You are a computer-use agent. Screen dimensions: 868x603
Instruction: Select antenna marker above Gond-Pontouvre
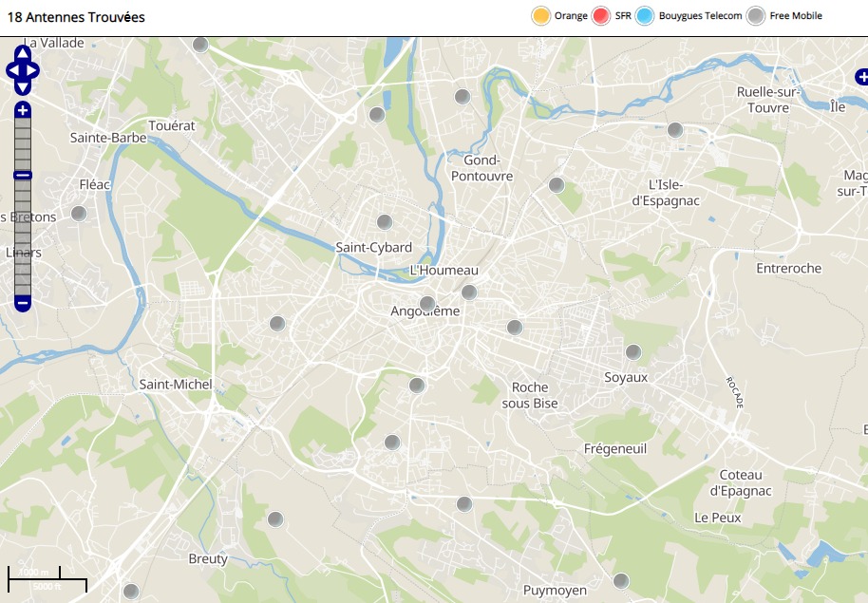[462, 97]
